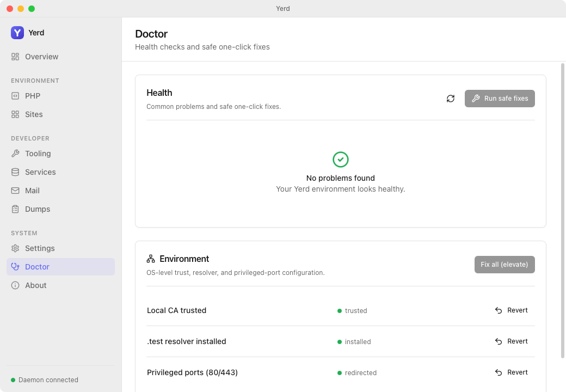Click the Tooling wrench icon
This screenshot has width=566, height=392.
click(x=15, y=154)
